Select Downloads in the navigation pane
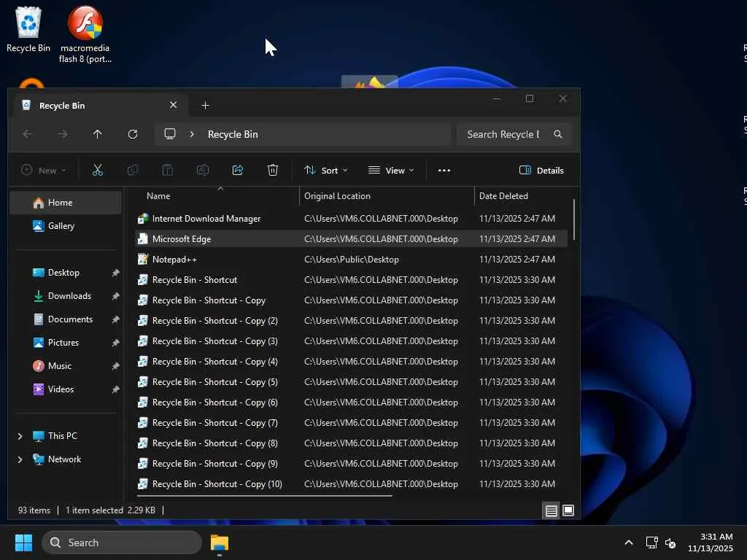Viewport: 747px width, 560px height. 69,296
